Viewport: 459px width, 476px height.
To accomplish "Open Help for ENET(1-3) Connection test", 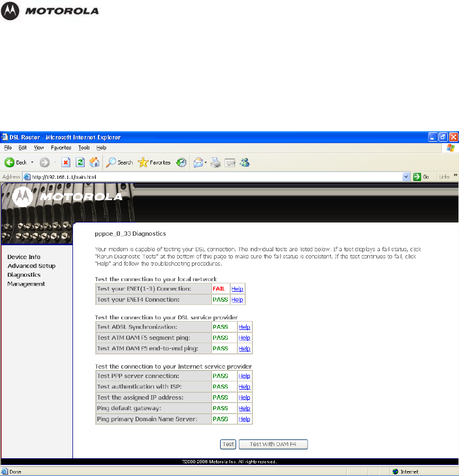I will point(237,289).
